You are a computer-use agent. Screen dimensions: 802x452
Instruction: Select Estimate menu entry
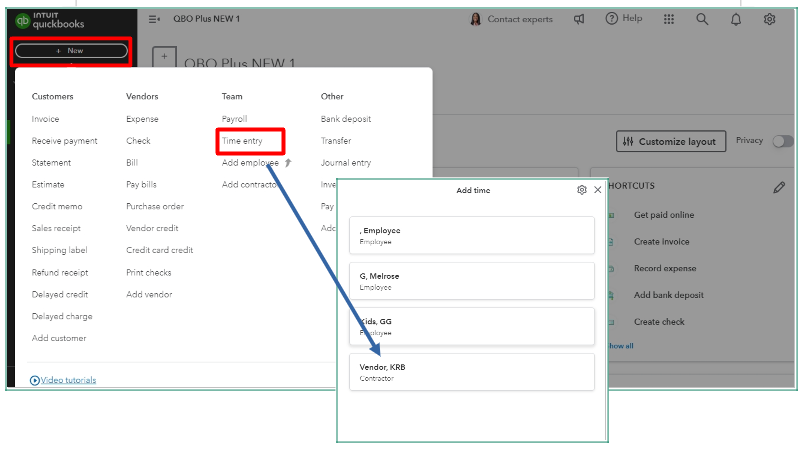tap(48, 185)
